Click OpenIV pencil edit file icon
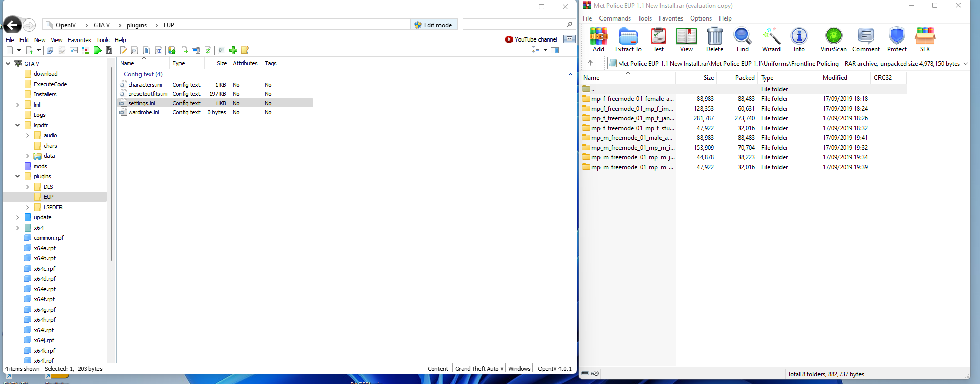 (x=123, y=50)
